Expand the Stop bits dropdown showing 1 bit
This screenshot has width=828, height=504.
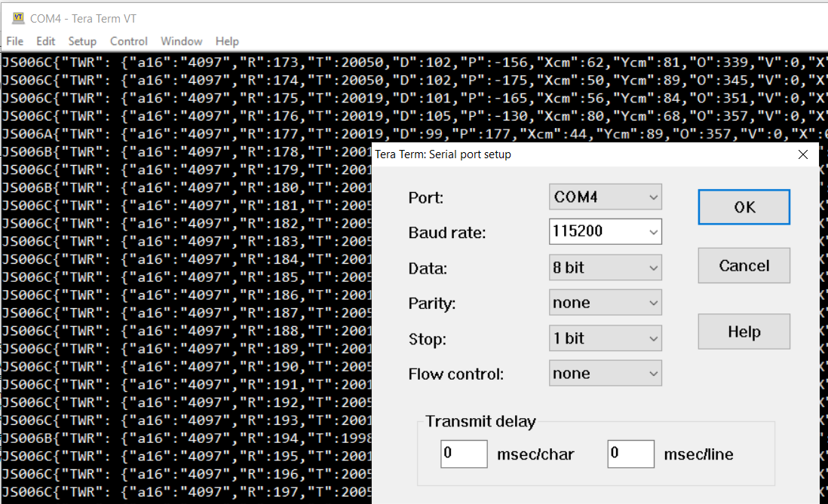point(604,338)
